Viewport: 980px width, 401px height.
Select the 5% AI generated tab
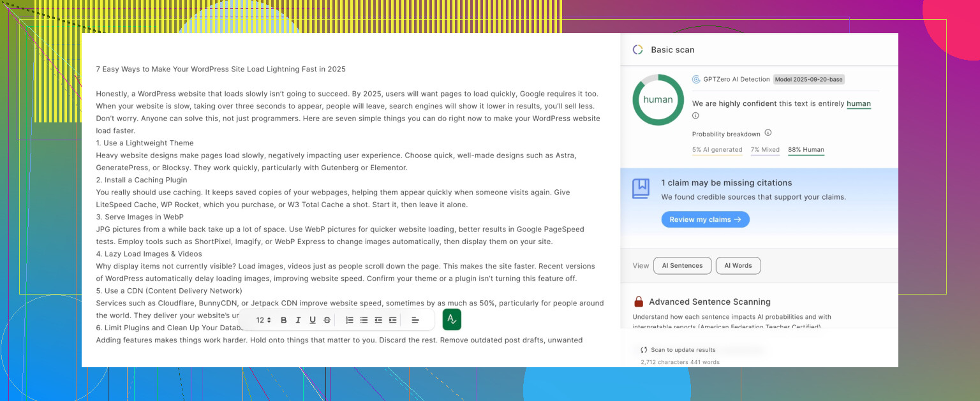coord(716,150)
